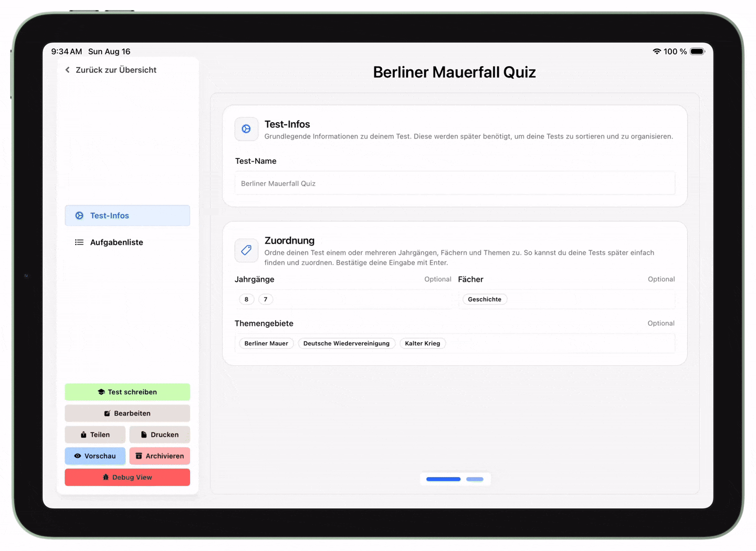This screenshot has width=756, height=551.
Task: Select the Jahrgänge tag 7
Action: (266, 299)
